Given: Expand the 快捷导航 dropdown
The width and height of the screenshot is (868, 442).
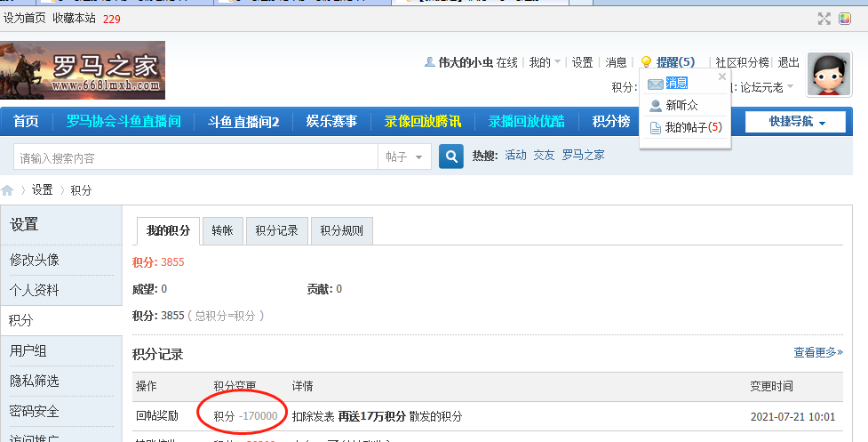Looking at the screenshot, I should [795, 122].
